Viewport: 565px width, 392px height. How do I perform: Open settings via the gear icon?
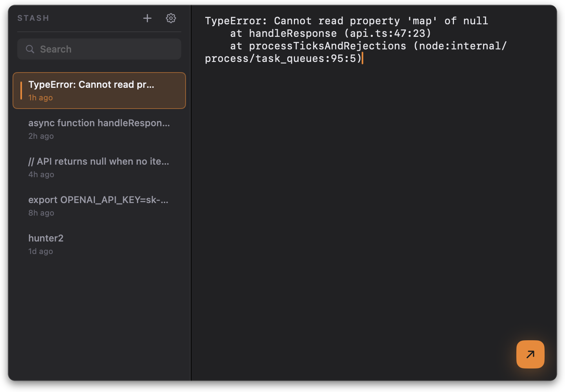171,18
